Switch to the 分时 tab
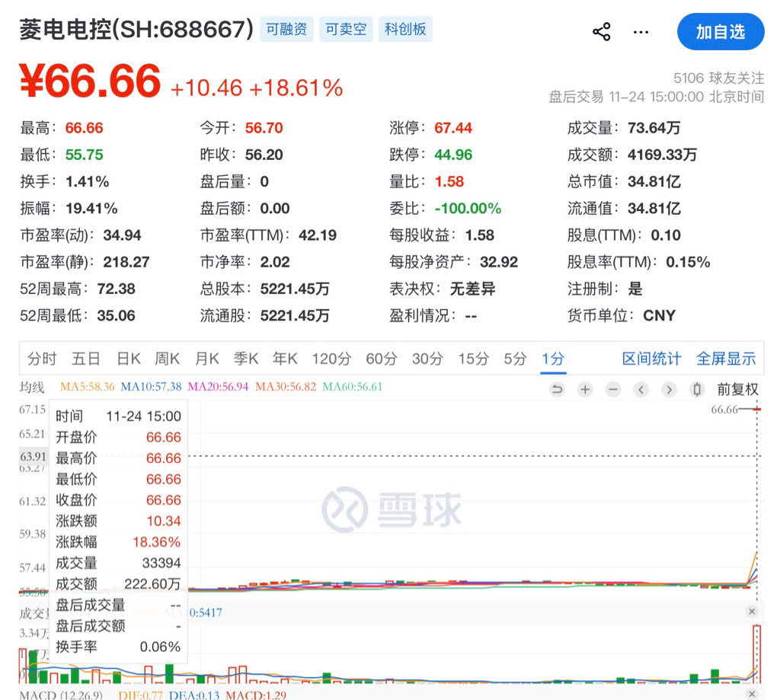 point(42,359)
